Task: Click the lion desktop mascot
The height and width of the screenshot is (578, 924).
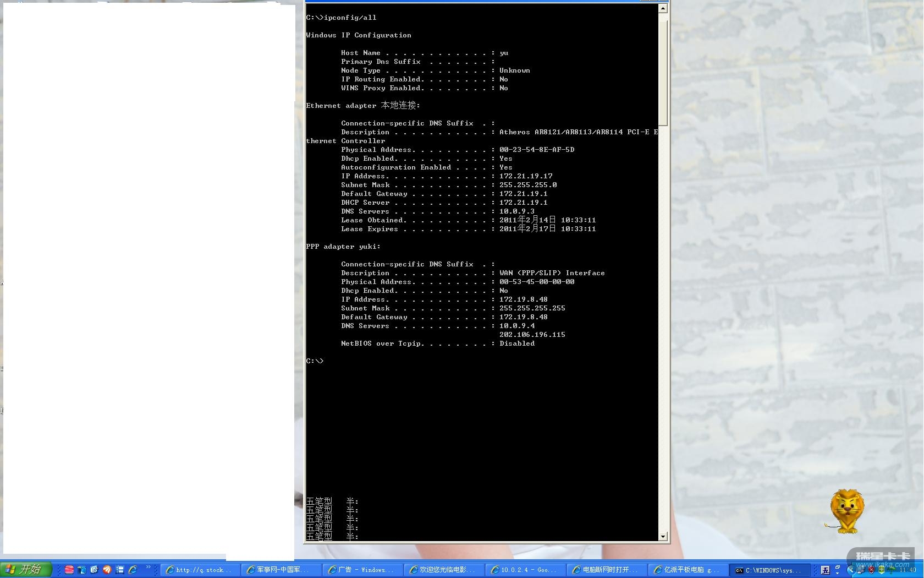Action: pos(846,511)
